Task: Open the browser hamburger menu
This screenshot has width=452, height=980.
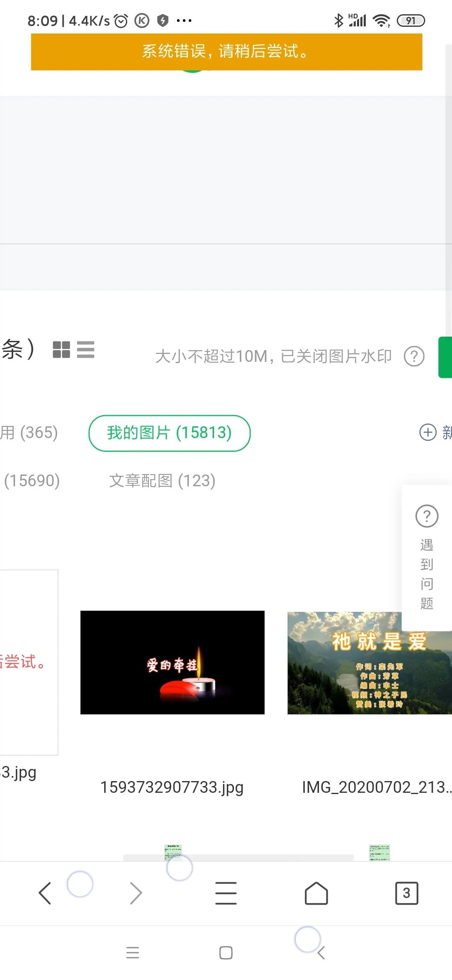Action: point(226,893)
